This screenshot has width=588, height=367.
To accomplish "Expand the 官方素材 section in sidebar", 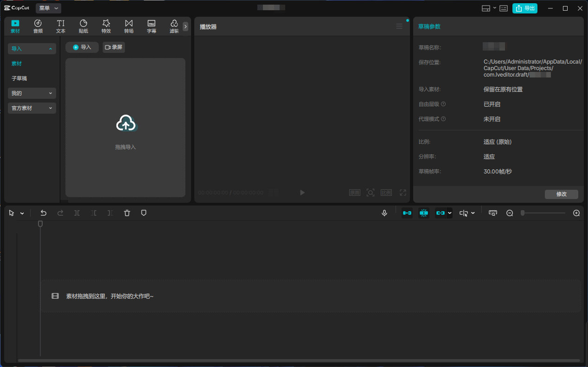I will coord(32,108).
